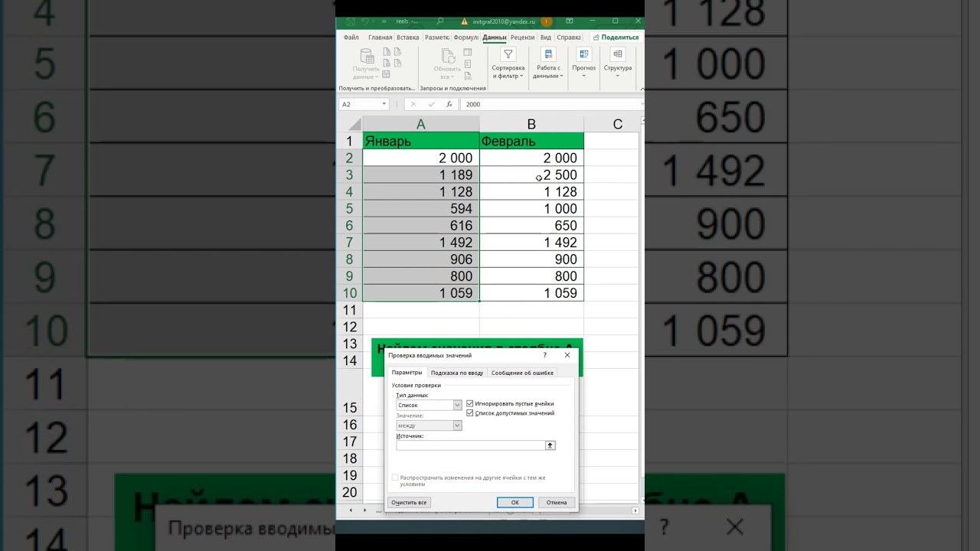Click the Январь header cell

pos(421,141)
